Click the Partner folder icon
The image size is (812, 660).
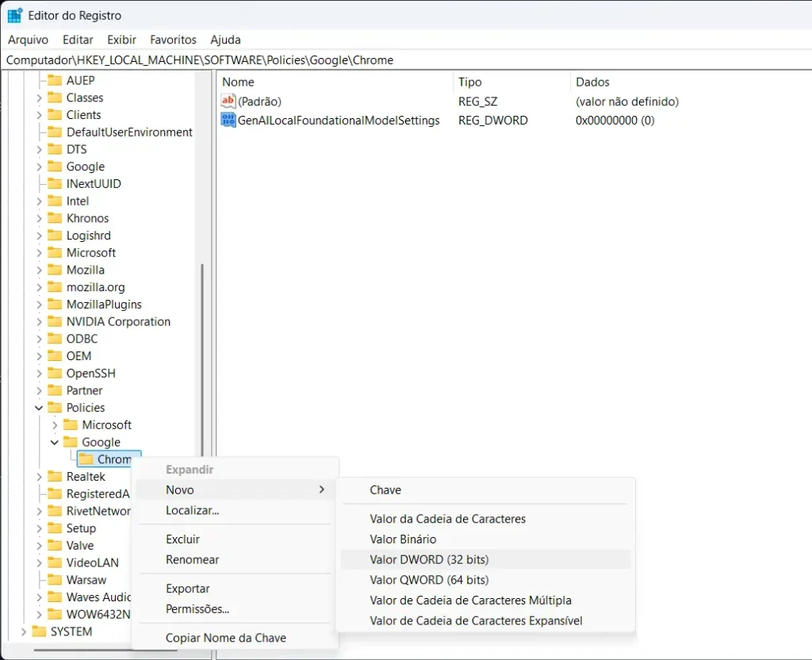tap(55, 390)
